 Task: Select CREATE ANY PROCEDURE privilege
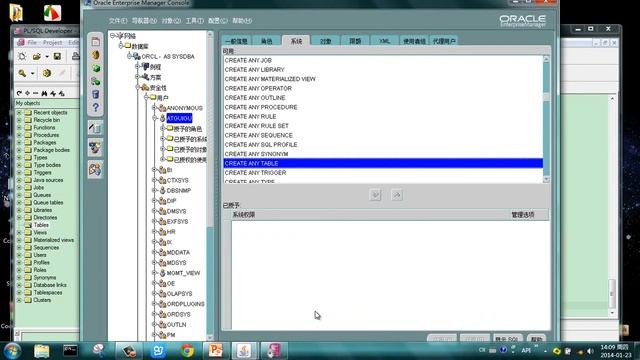pyautogui.click(x=383, y=107)
